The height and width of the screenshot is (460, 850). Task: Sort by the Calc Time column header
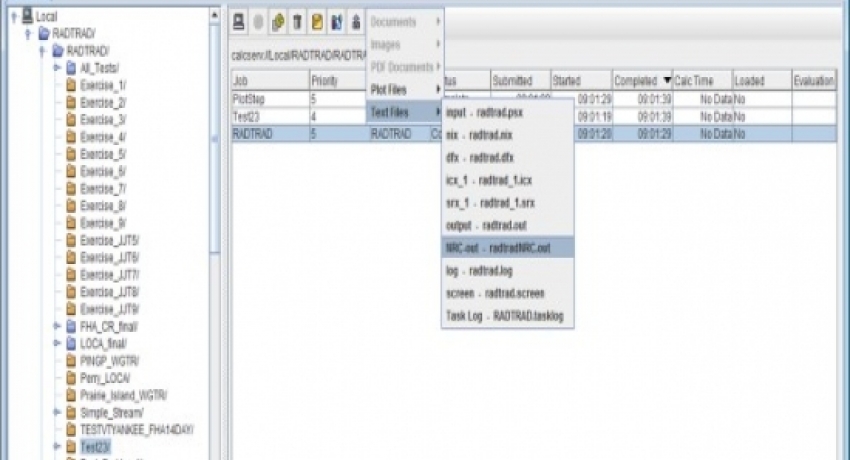[702, 81]
